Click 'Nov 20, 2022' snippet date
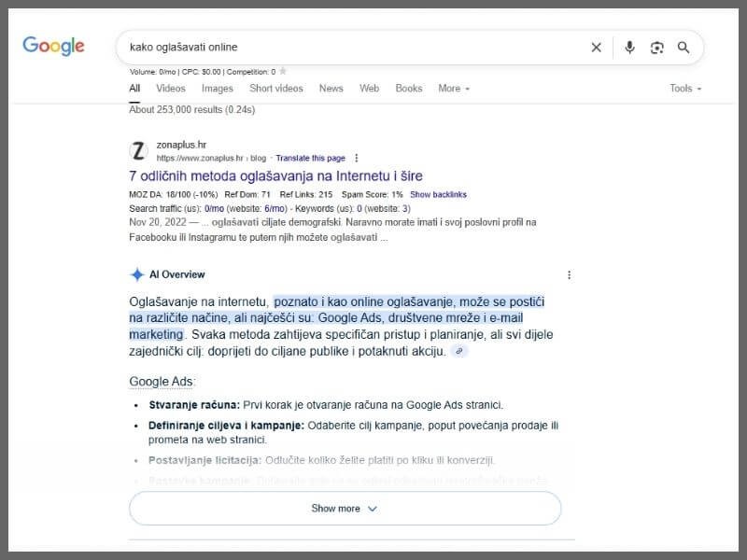 click(x=158, y=222)
